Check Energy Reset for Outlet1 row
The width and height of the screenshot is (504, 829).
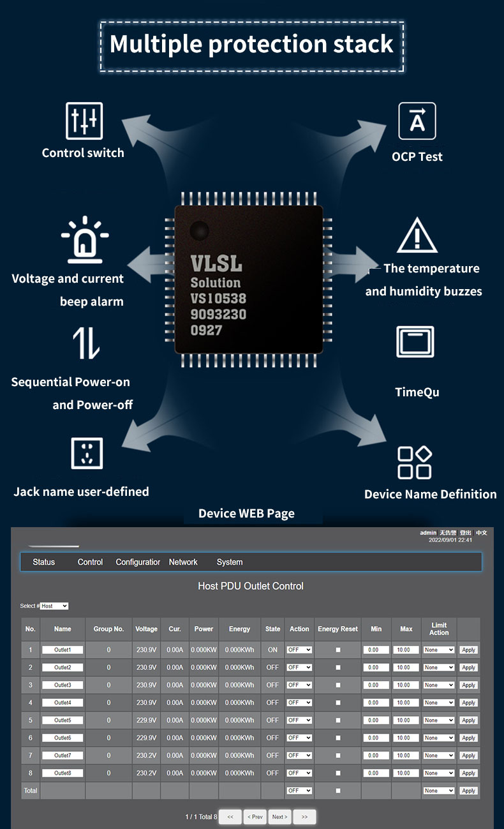pyautogui.click(x=338, y=650)
